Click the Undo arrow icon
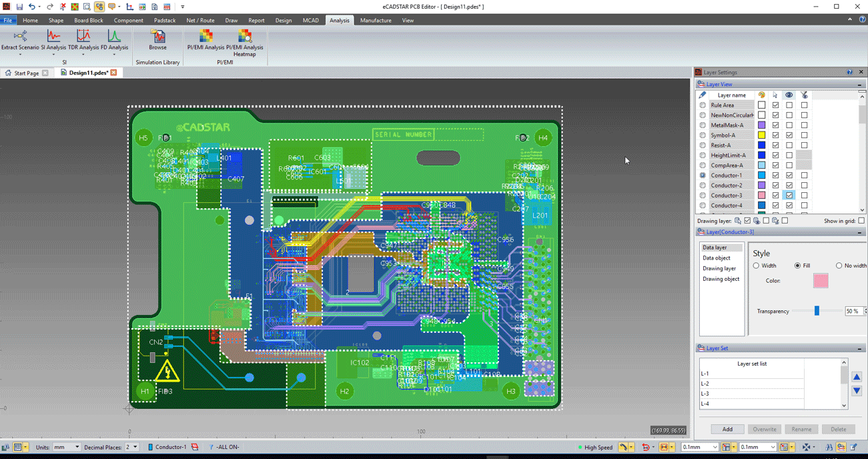868x459 pixels. coord(31,7)
